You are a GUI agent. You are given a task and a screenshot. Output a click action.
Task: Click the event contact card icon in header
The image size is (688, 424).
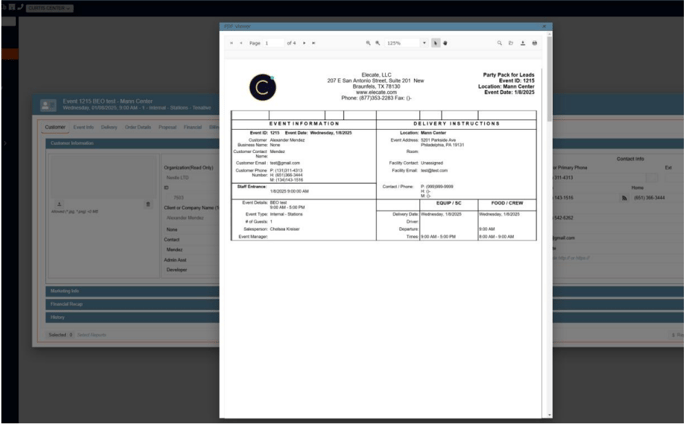(x=48, y=105)
